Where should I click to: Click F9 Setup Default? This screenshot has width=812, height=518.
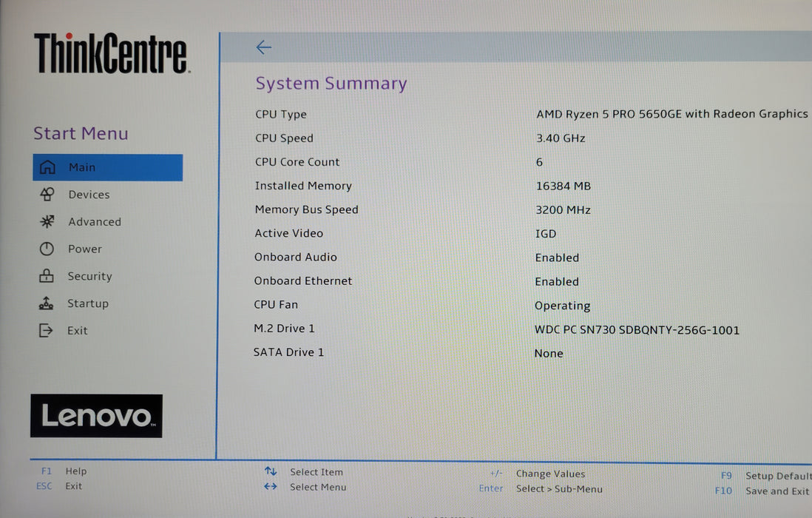765,476
